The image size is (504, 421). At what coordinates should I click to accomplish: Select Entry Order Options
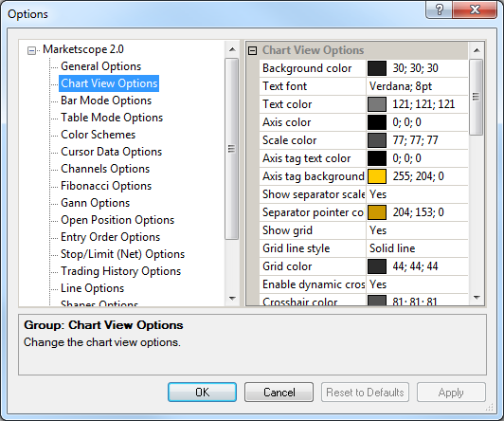pos(110,237)
